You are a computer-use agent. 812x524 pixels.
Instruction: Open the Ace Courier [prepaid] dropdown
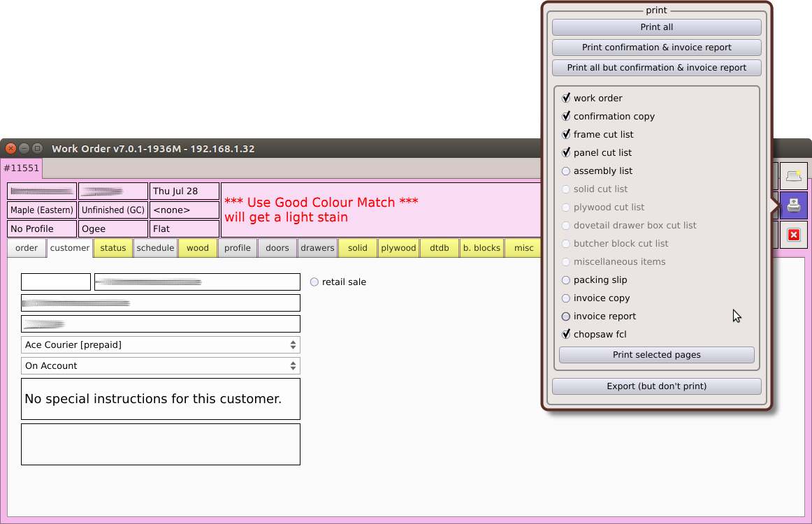160,345
